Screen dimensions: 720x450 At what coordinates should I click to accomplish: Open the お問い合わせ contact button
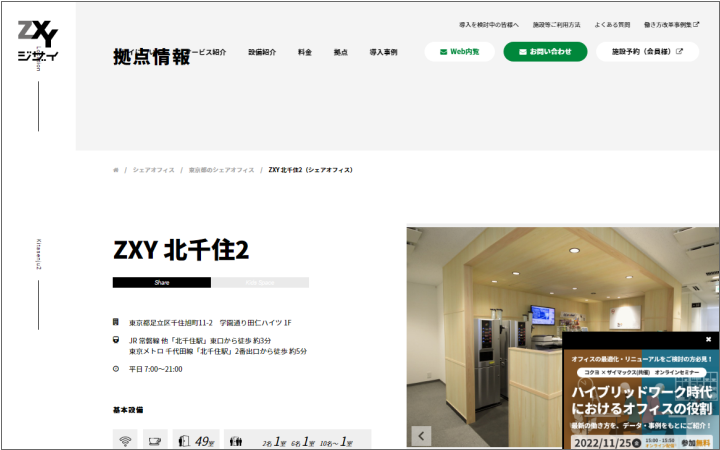point(545,51)
